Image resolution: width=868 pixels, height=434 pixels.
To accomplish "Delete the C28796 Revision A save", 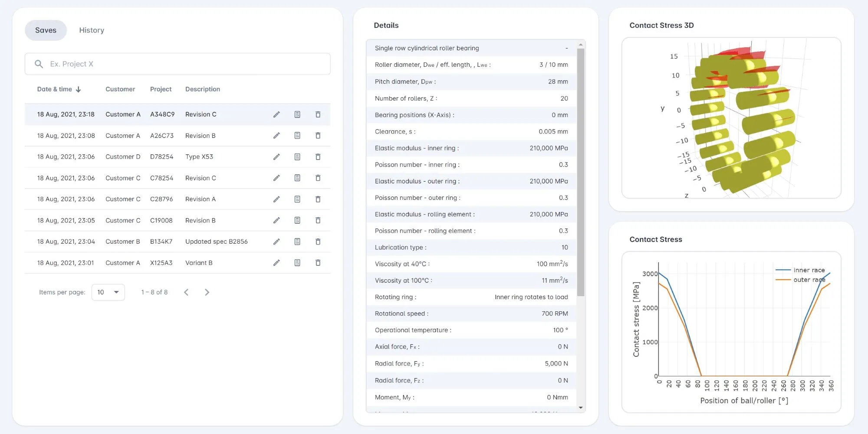I will [x=318, y=199].
